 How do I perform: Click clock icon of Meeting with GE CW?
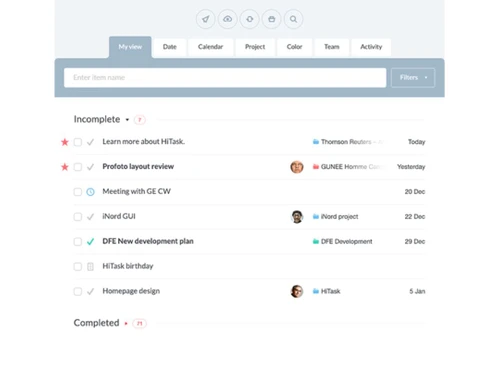click(90, 192)
